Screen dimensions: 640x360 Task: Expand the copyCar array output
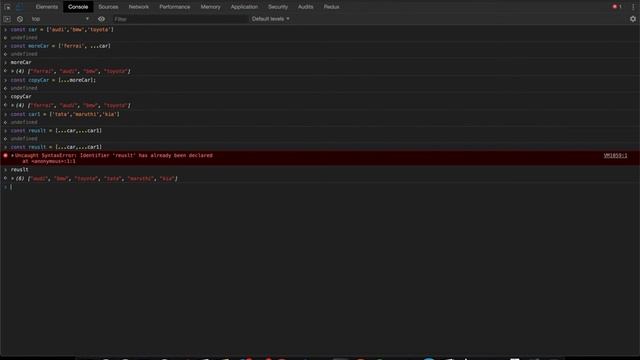(x=13, y=106)
